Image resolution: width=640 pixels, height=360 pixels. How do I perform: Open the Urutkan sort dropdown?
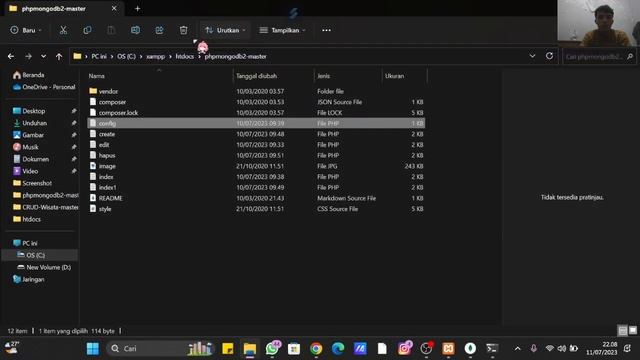pos(225,30)
